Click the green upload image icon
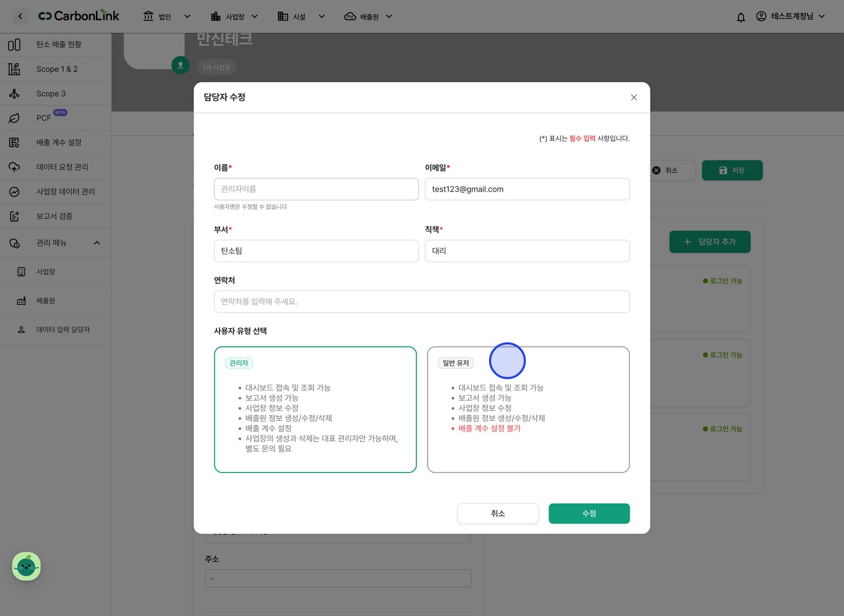 click(x=180, y=65)
